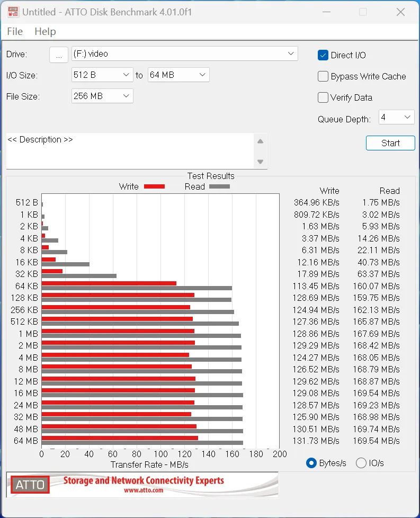This screenshot has height=518, width=420.
Task: Click the 63.37 MB/s read value
Action: pyautogui.click(x=378, y=274)
